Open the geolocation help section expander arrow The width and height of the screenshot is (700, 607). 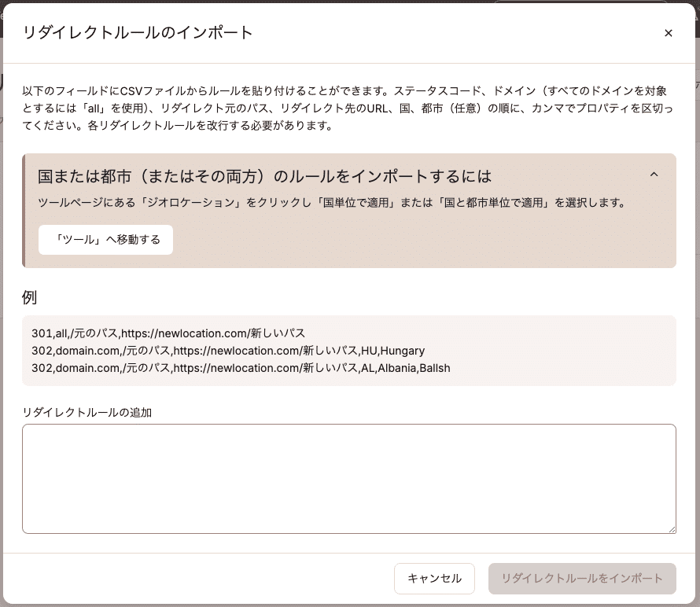pos(654,175)
